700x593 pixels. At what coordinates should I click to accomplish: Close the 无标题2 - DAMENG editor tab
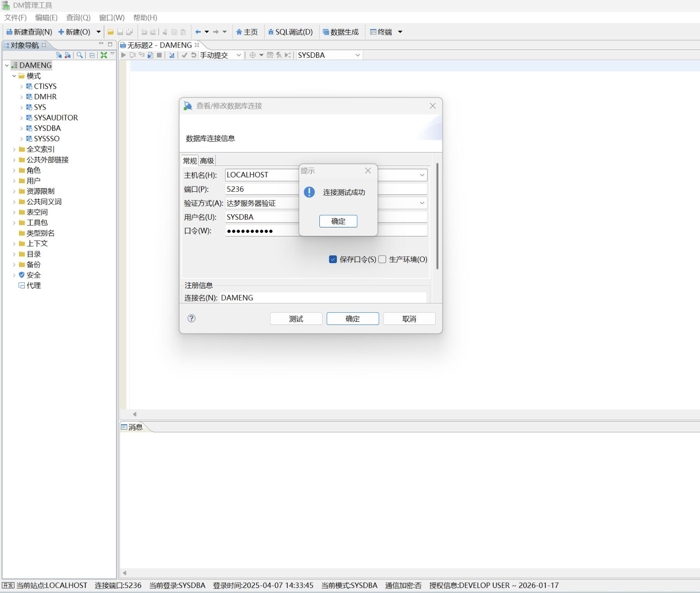click(x=197, y=45)
